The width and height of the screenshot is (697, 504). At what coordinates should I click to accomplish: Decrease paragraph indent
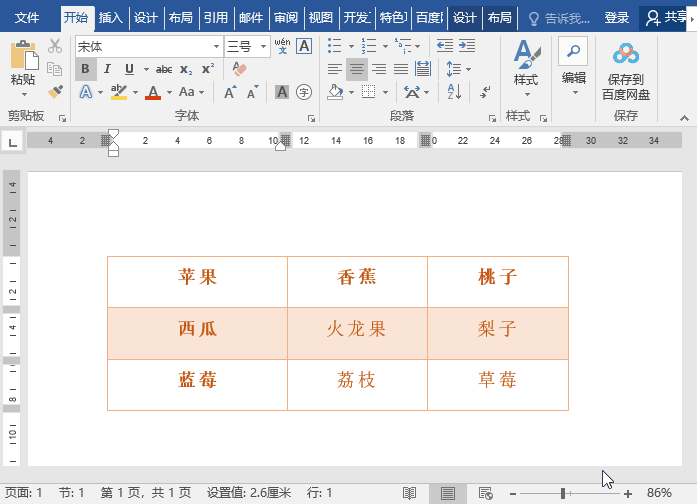(x=445, y=46)
